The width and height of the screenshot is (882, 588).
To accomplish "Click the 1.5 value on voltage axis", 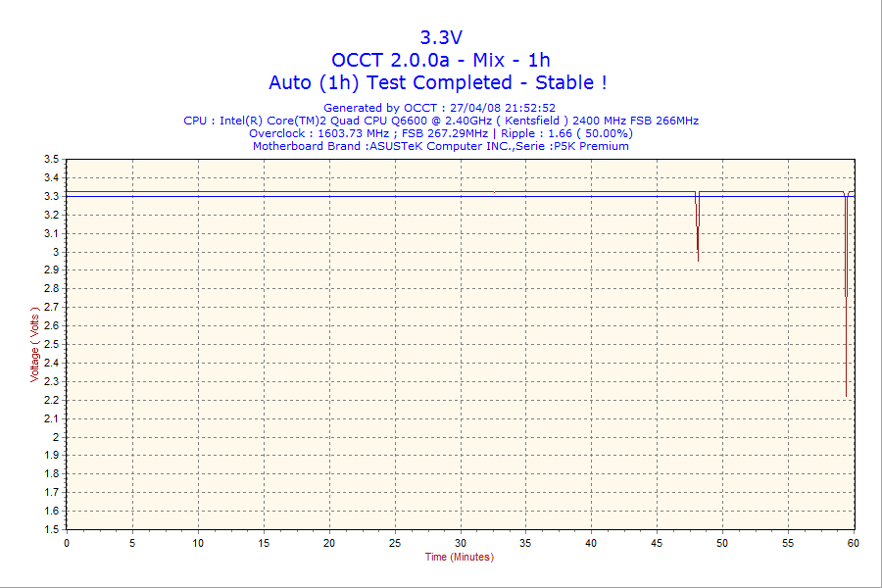I will [x=51, y=529].
